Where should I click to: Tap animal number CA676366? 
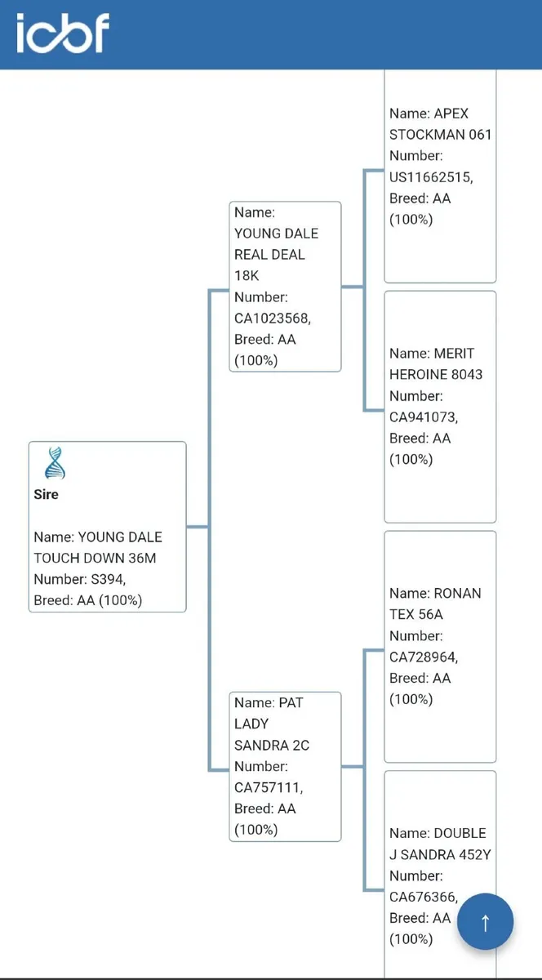424,897
